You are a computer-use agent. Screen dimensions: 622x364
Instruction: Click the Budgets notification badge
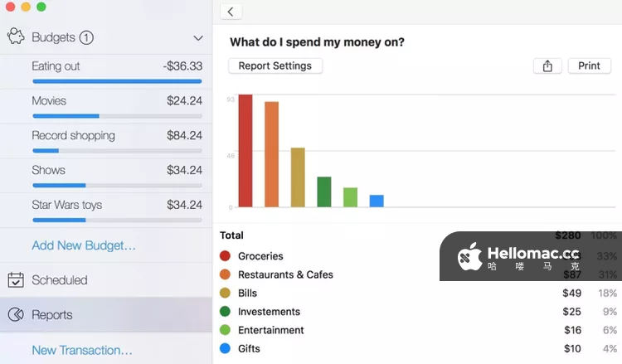coord(86,38)
